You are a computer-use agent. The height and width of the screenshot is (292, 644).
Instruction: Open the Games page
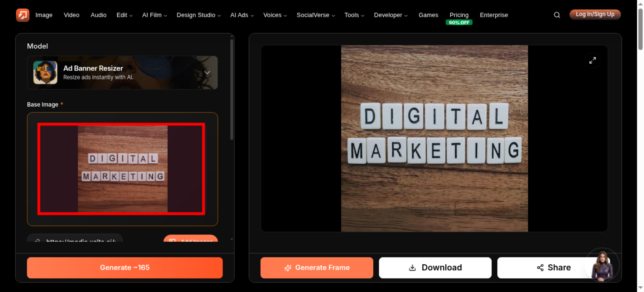coord(428,15)
